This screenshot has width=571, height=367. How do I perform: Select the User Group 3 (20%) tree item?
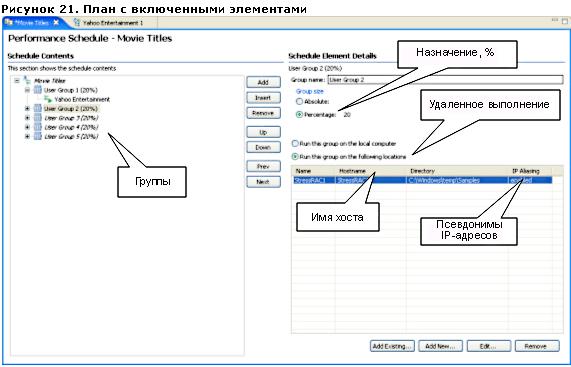(x=71, y=118)
